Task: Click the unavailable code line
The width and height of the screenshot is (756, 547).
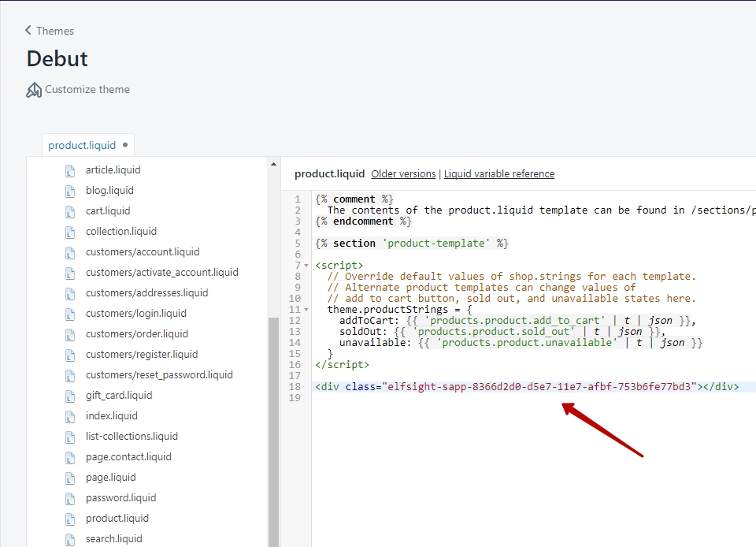Action: (x=521, y=343)
